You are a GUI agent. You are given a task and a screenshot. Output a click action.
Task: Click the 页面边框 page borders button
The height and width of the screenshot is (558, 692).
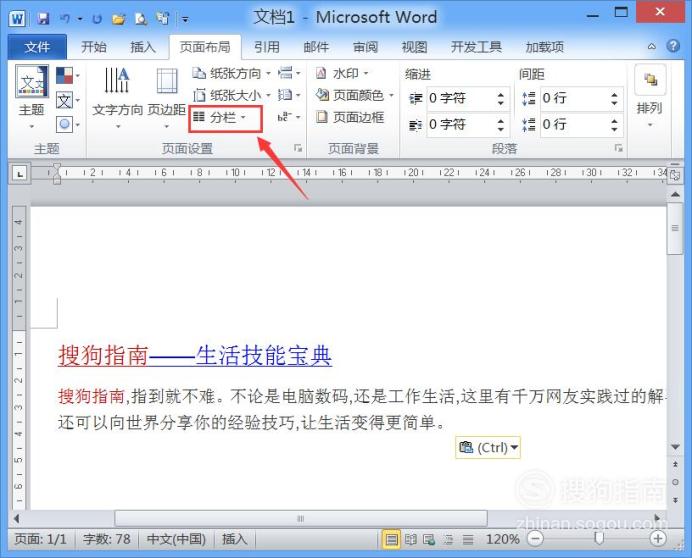(350, 117)
